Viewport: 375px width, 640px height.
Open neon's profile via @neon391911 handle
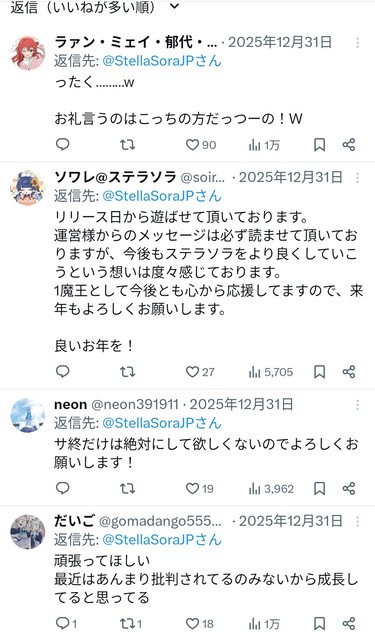tap(135, 404)
